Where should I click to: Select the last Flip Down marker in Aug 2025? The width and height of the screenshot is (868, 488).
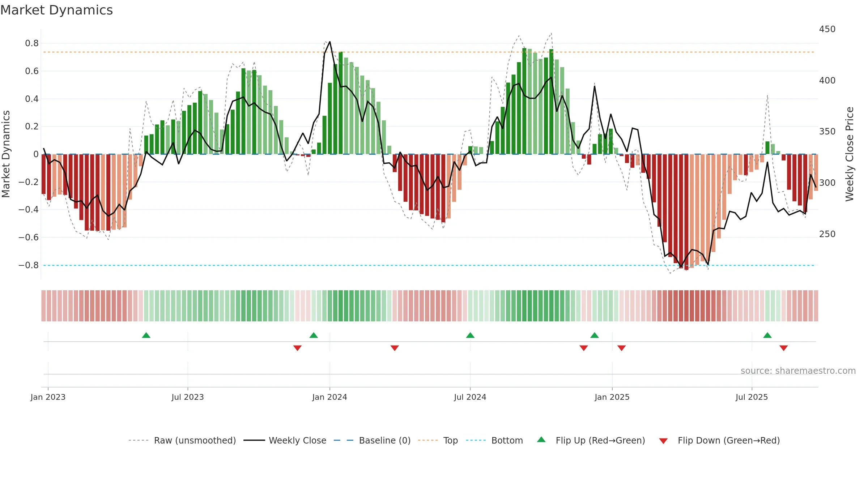click(784, 348)
